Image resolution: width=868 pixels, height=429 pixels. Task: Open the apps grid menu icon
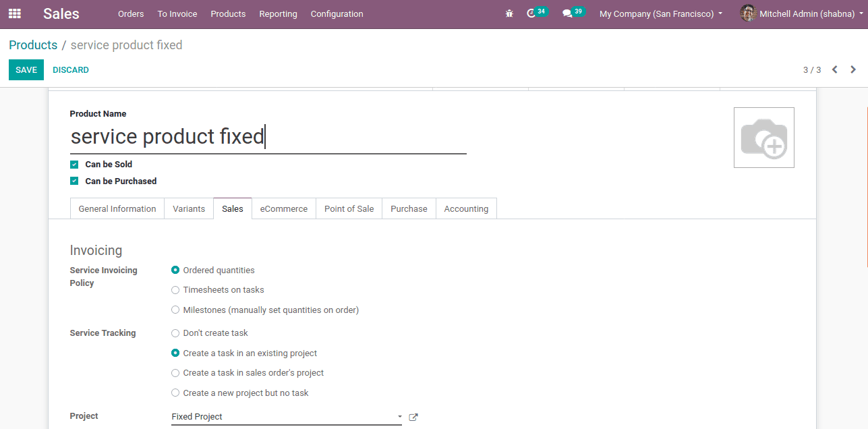[x=15, y=13]
